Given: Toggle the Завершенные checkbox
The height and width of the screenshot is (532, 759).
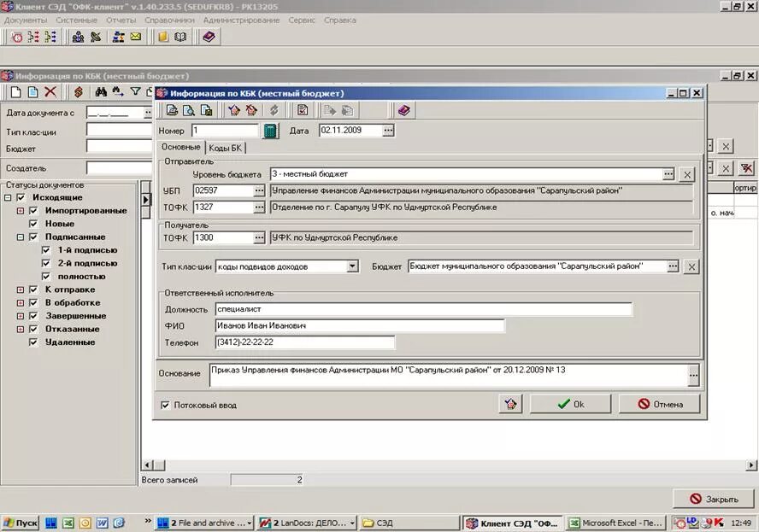Looking at the screenshot, I should click(x=33, y=316).
